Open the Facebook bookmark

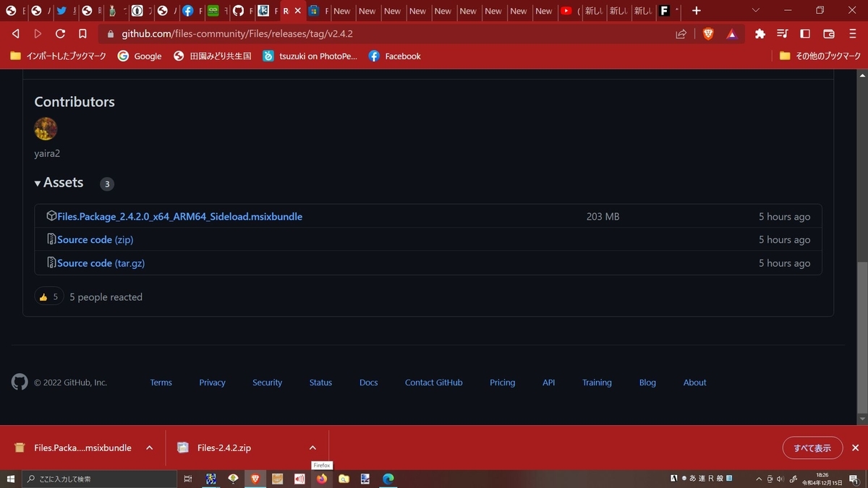[x=394, y=56]
